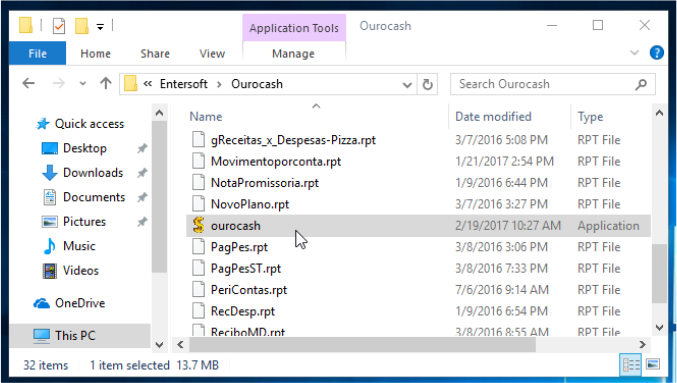The width and height of the screenshot is (677, 383).
Task: Click the search magnifier icon
Action: (x=641, y=84)
